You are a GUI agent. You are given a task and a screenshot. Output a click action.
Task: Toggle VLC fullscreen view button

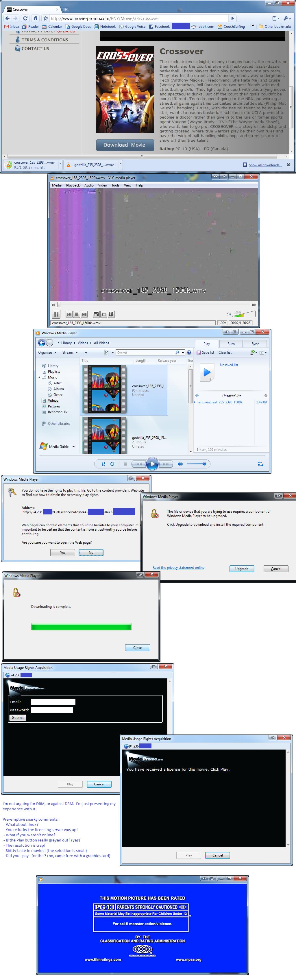(x=96, y=314)
